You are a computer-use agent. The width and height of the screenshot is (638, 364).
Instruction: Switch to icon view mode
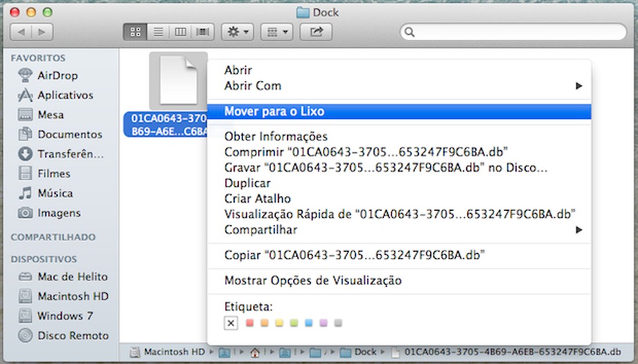tap(135, 32)
